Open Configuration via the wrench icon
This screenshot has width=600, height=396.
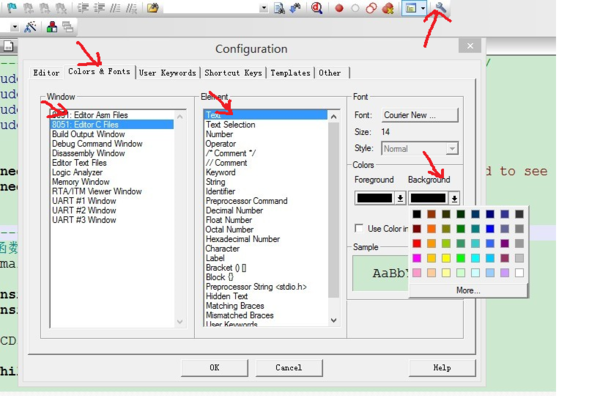440,8
